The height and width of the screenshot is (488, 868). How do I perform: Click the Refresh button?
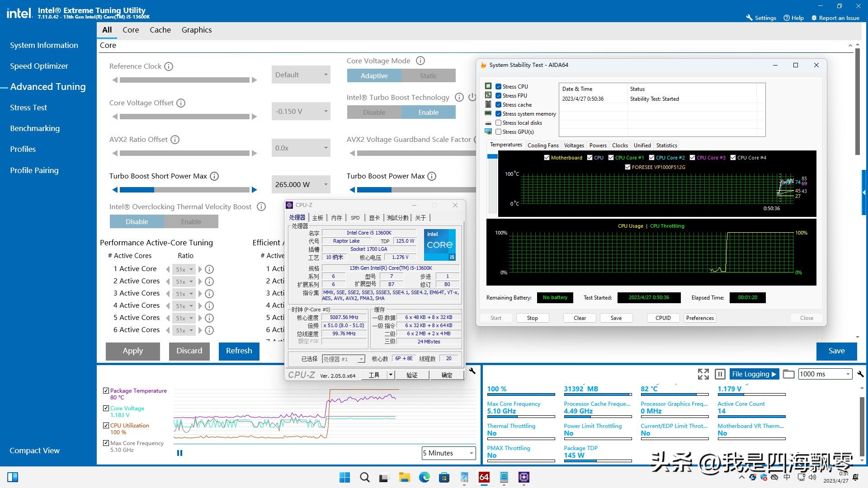pos(239,351)
